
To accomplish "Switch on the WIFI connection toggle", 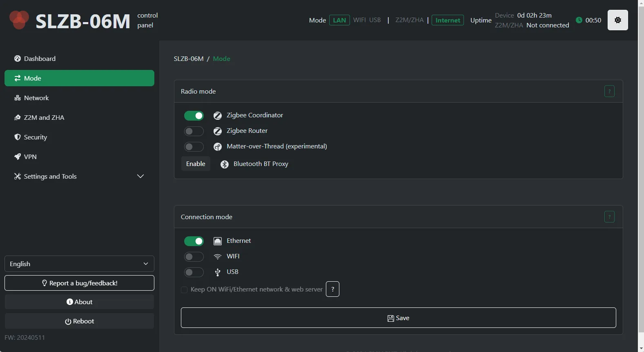I will click(194, 257).
